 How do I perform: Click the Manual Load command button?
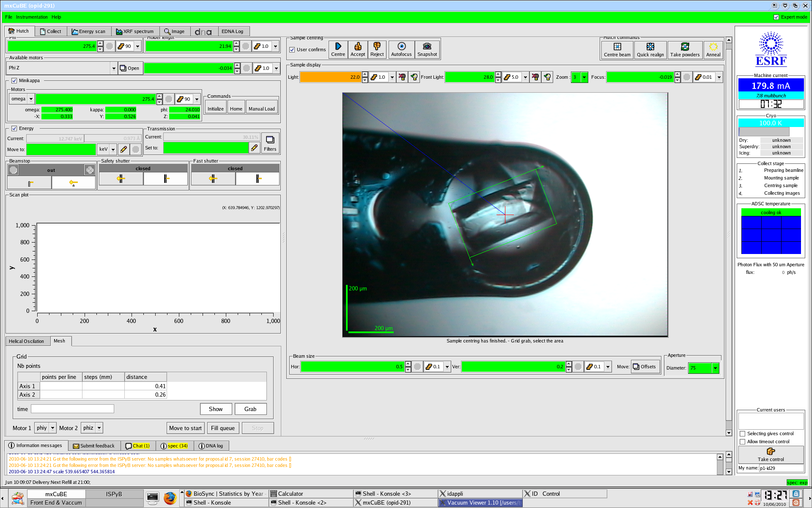coord(262,108)
